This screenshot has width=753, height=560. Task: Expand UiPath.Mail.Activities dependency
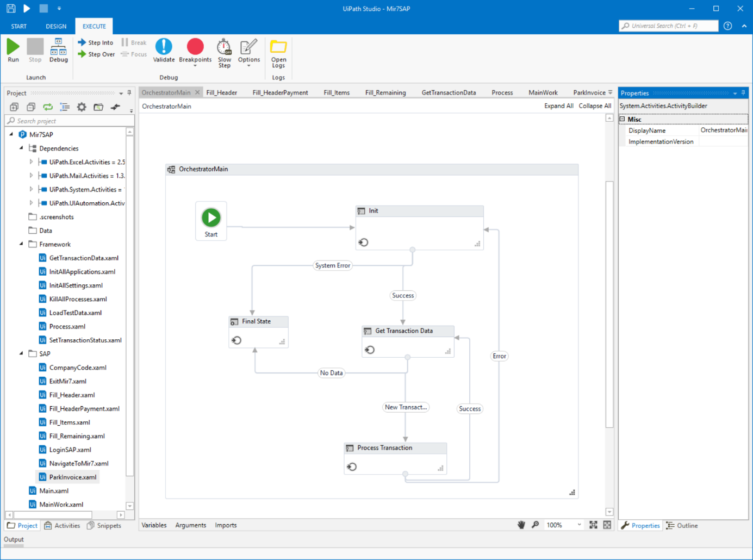[x=31, y=176]
